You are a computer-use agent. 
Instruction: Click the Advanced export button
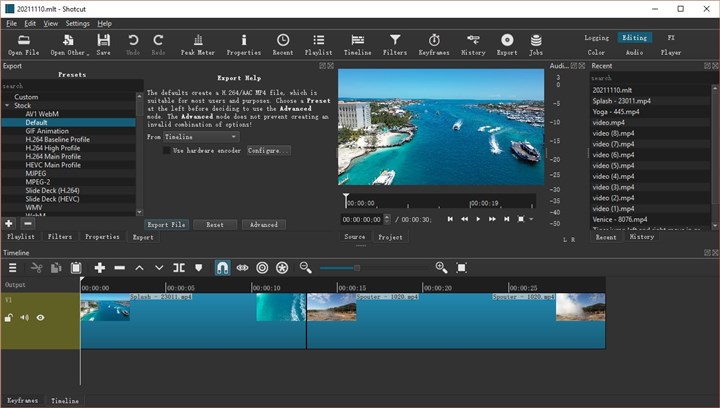click(263, 225)
